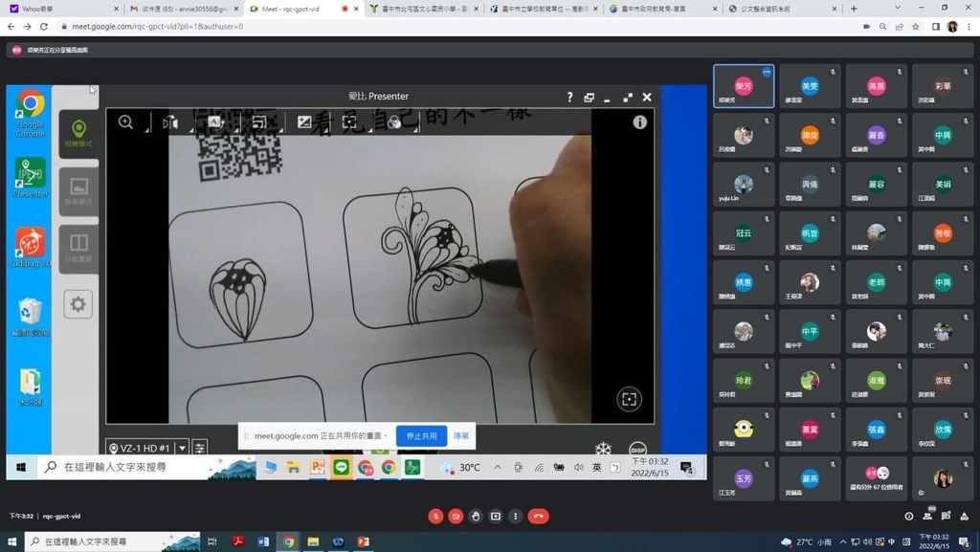Hide the screen sharing notification bar

point(461,436)
